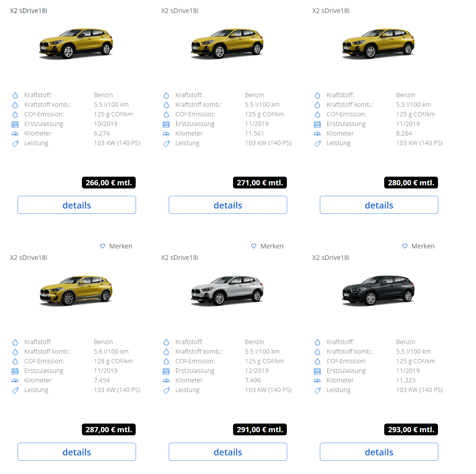This screenshot has width=476, height=474.
Task: Click the 6.274 kilometer value
Action: pyautogui.click(x=102, y=133)
